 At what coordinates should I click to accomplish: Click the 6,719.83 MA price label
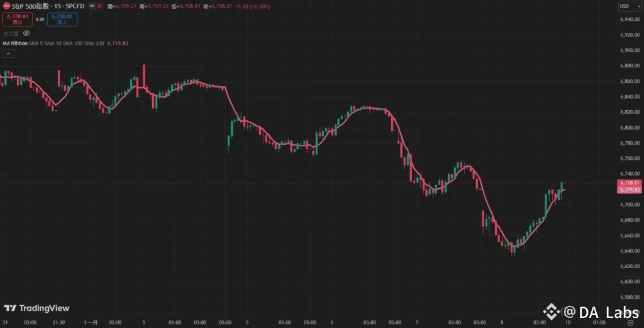[630, 190]
